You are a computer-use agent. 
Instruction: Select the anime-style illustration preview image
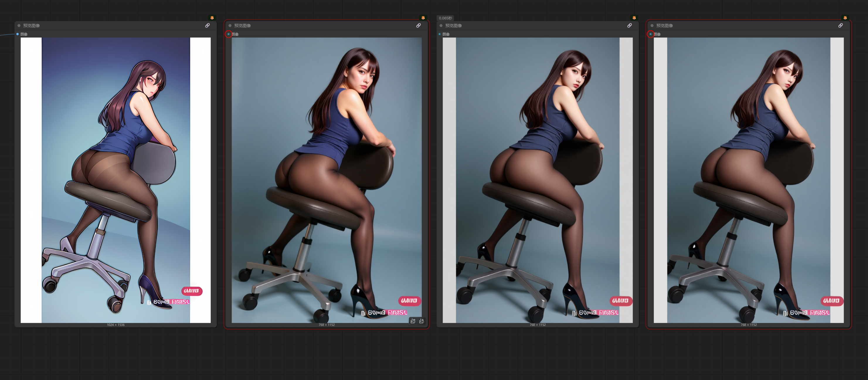(x=115, y=180)
